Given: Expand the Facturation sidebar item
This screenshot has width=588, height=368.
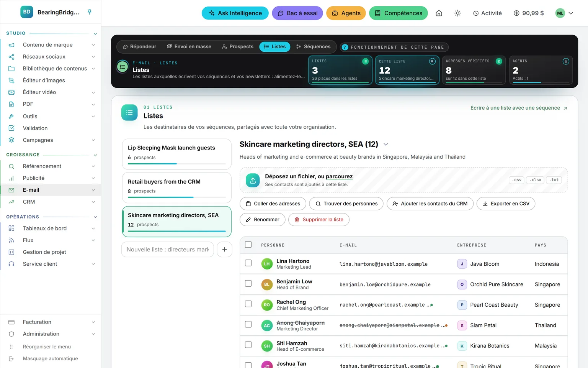Looking at the screenshot, I should [x=93, y=322].
